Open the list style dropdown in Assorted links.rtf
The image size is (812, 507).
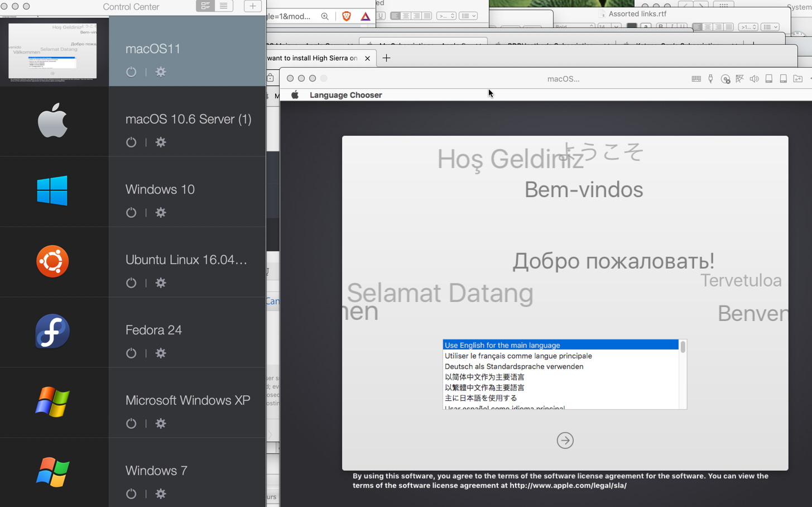tap(770, 27)
